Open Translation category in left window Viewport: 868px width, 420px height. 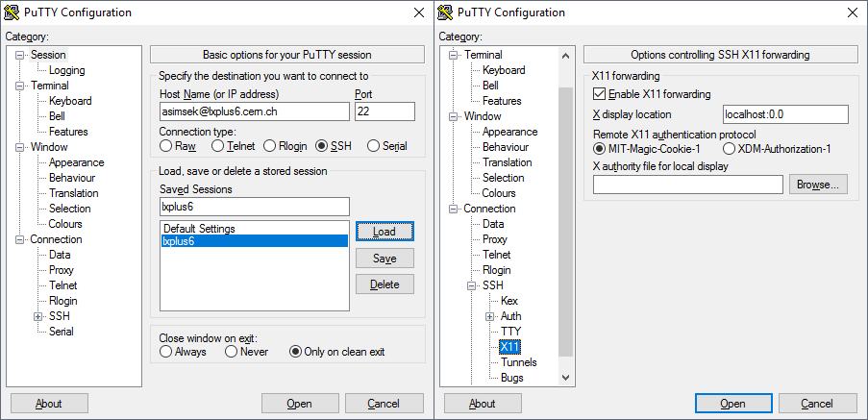point(74,193)
